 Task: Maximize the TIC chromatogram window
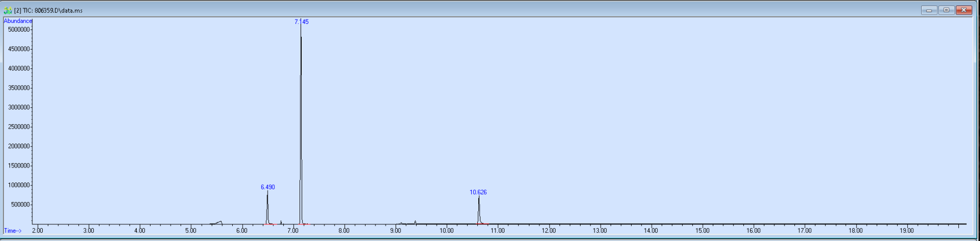click(947, 10)
